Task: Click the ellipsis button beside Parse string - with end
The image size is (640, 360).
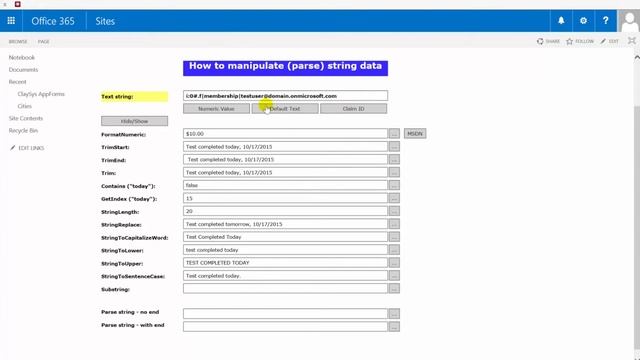Action: (394, 327)
